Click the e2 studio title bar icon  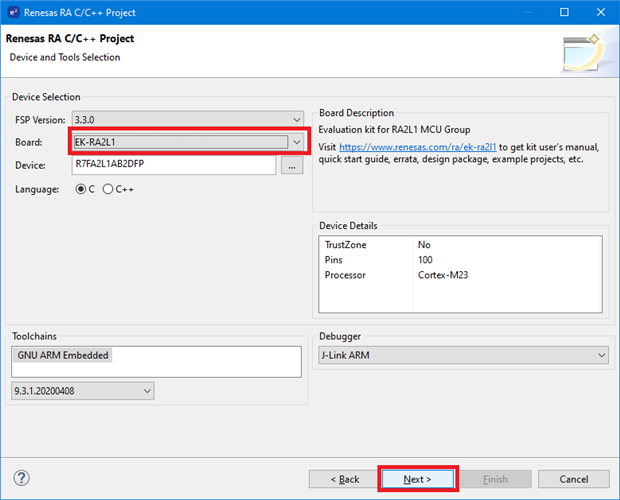point(13,12)
